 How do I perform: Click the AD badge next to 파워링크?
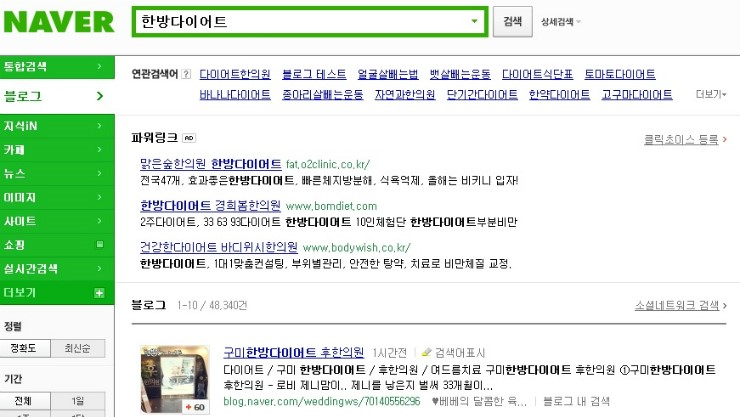[189, 138]
